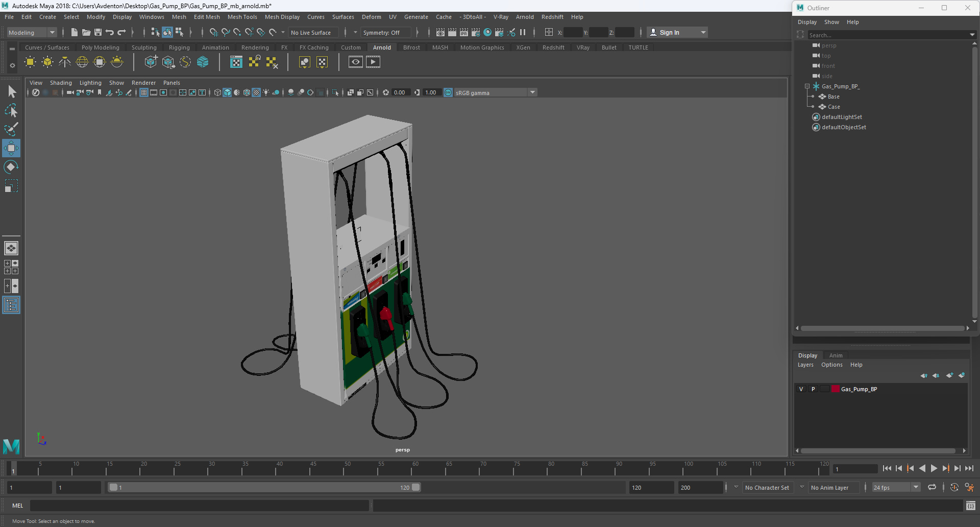Click the Outliner search field
Viewport: 980px width, 527px height.
pyautogui.click(x=888, y=35)
